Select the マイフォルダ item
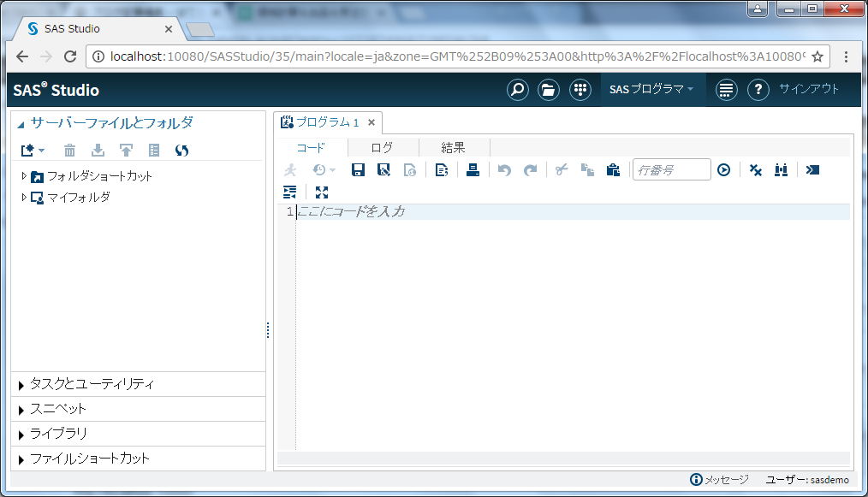Viewport: 868px width, 497px height. 79,198
